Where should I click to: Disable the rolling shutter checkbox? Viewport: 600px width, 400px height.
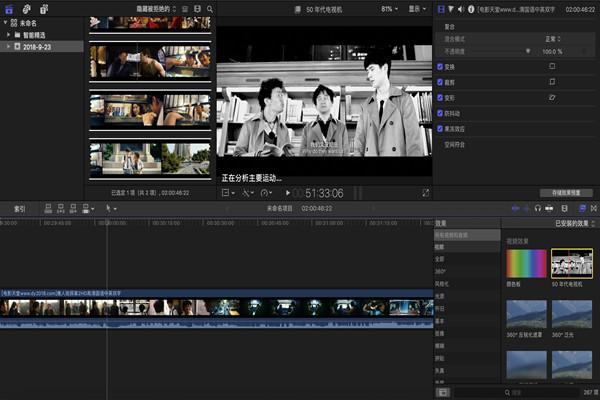[x=440, y=129]
